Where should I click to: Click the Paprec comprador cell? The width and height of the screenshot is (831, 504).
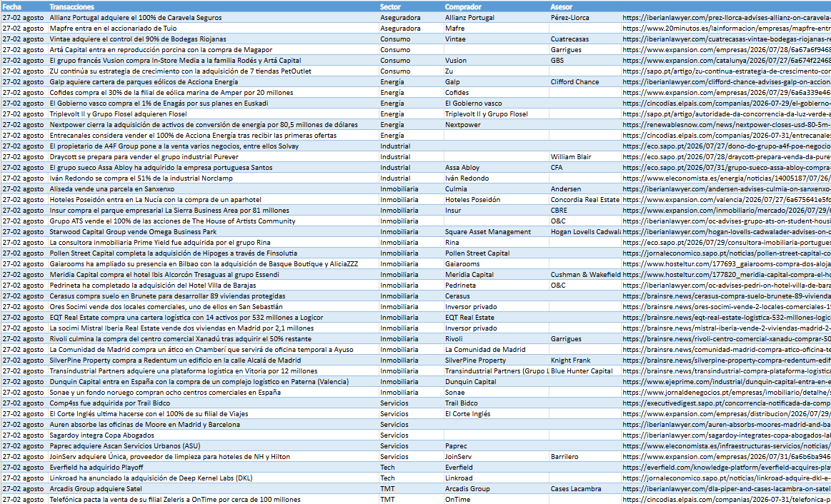pos(496,446)
